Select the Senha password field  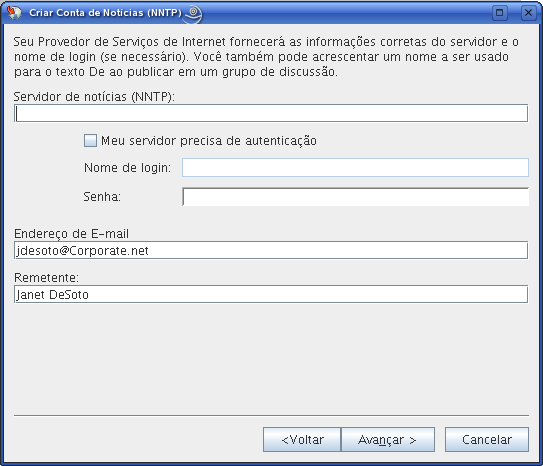[355, 197]
